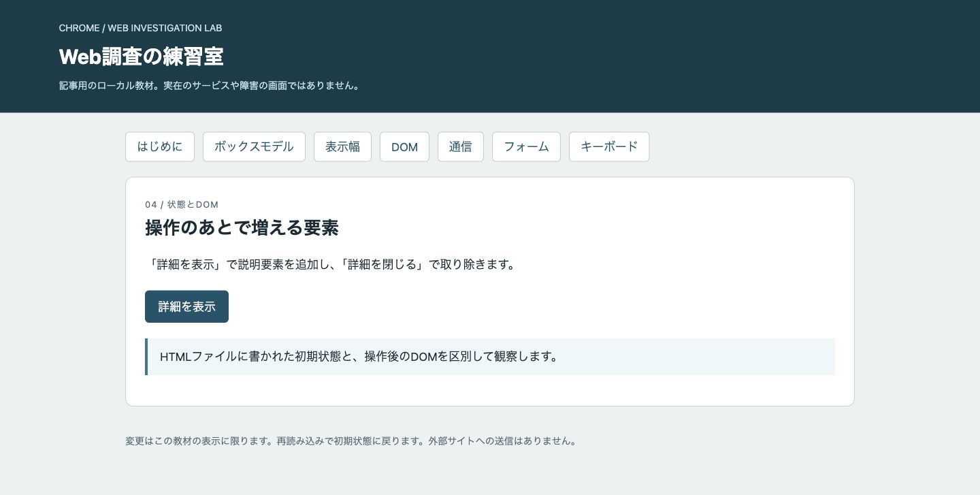The image size is (980, 495).
Task: Select the キーボード tab
Action: coord(609,146)
